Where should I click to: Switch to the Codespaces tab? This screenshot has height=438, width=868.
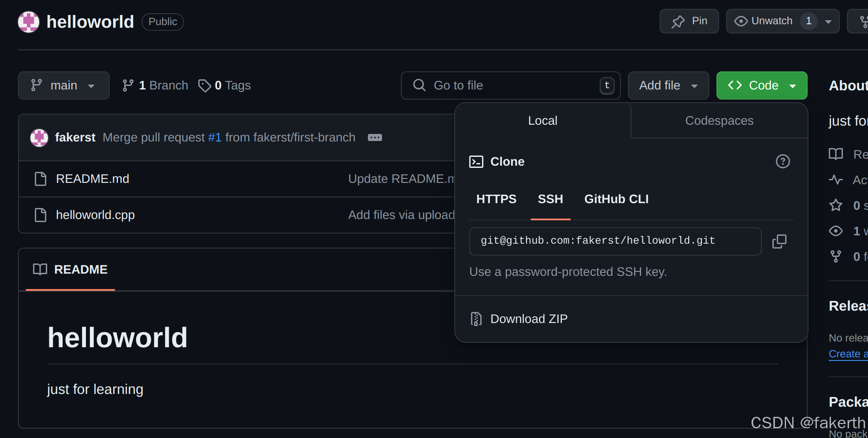(719, 121)
